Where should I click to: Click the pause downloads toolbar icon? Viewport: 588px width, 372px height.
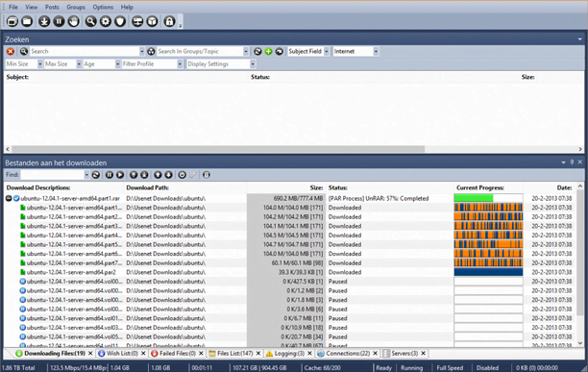tap(59, 21)
